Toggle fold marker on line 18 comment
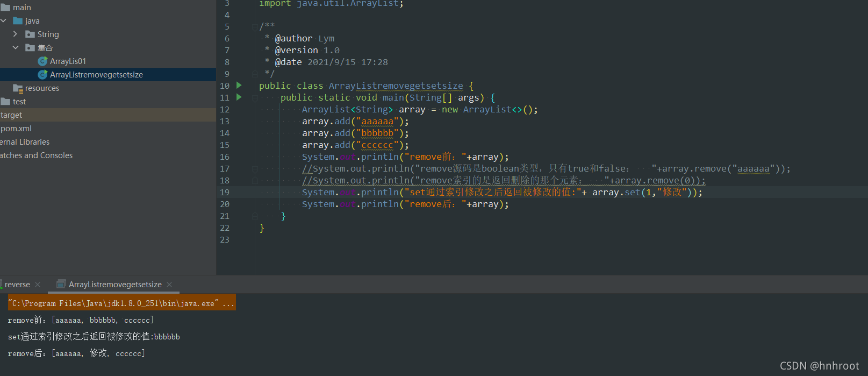The width and height of the screenshot is (868, 376). coord(254,180)
